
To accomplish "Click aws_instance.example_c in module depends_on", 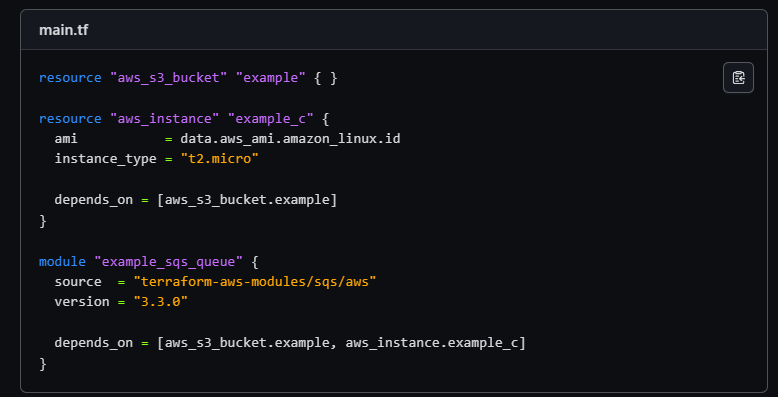I will (x=431, y=342).
